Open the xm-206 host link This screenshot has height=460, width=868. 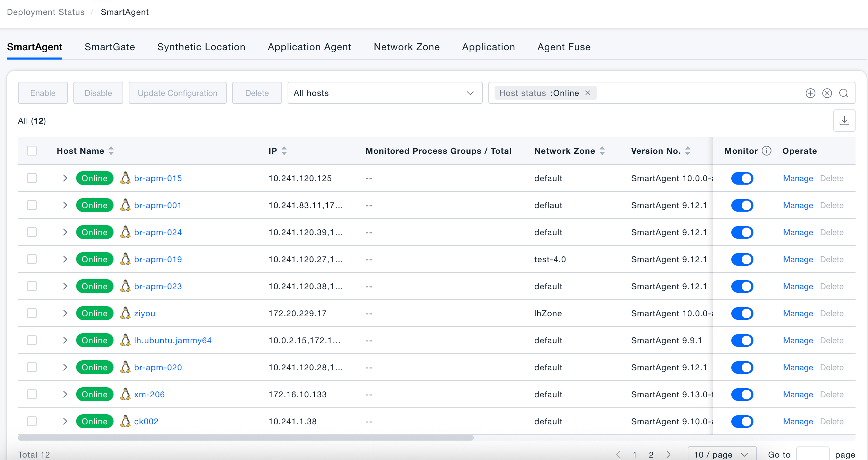click(x=149, y=394)
